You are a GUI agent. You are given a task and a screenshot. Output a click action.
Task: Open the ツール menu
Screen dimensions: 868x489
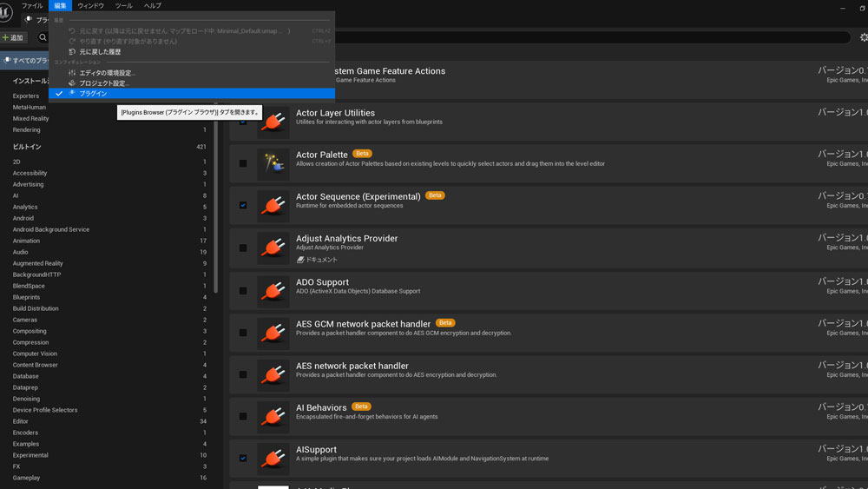[x=123, y=5]
